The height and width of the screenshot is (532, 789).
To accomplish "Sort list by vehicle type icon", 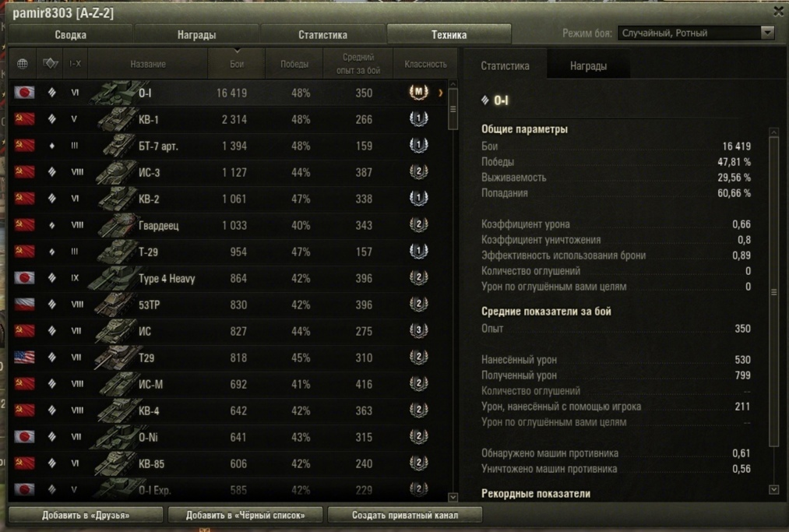I will coord(51,63).
